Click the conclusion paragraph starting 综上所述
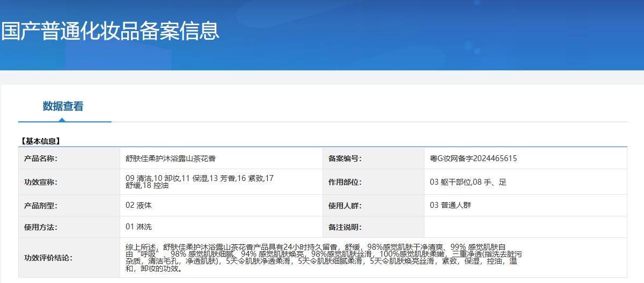The height and width of the screenshot is (283, 644). click(322, 257)
